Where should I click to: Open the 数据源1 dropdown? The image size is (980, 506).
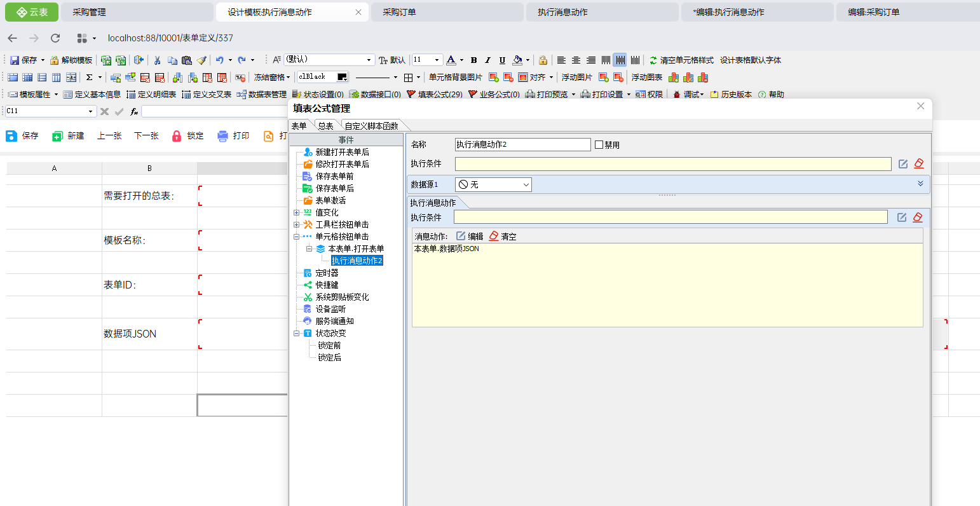493,184
